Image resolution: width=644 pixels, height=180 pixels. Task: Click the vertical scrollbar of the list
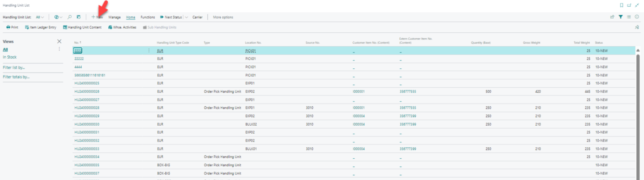tap(638, 105)
